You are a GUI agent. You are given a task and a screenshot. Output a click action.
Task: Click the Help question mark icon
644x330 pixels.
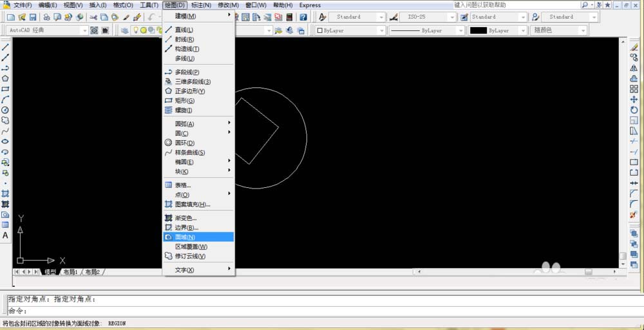click(303, 17)
